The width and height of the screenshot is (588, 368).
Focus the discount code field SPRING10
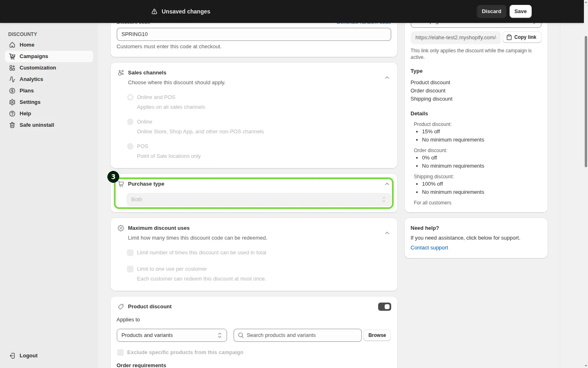(x=254, y=34)
